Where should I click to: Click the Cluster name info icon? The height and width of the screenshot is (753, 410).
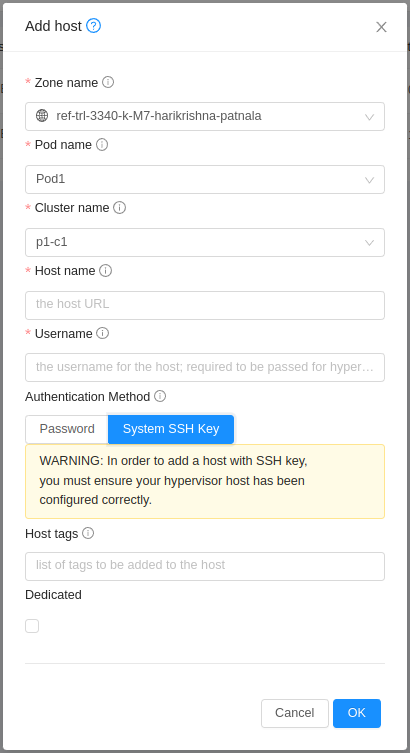[x=120, y=207]
